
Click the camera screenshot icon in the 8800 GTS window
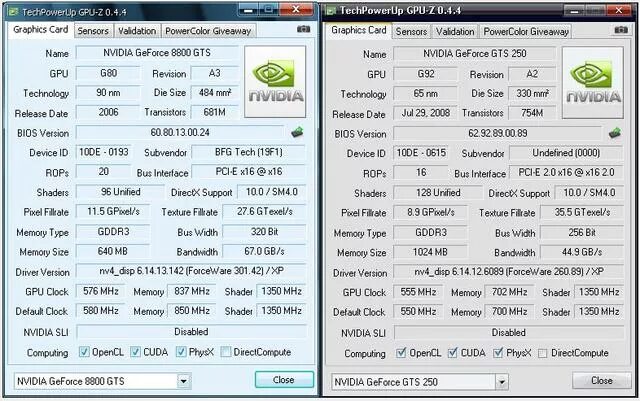pos(303,29)
